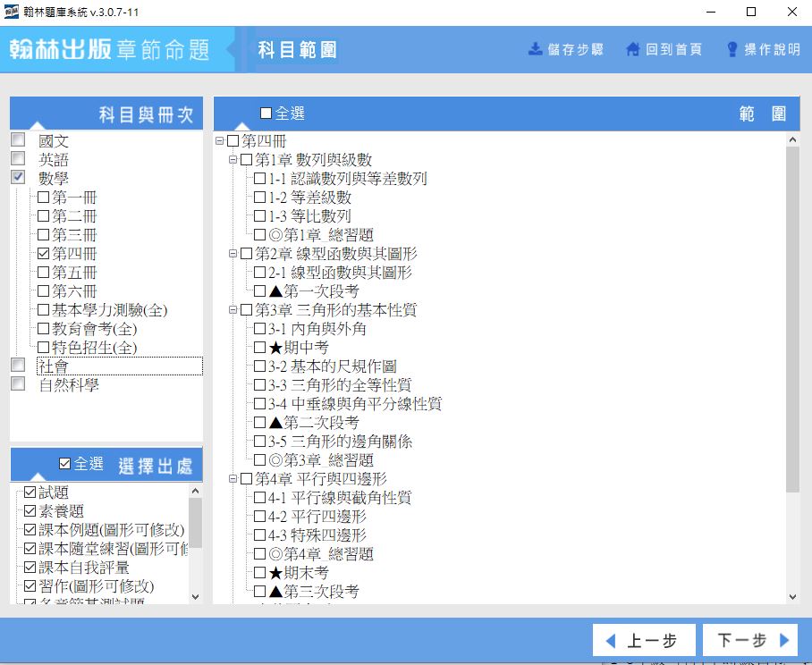Click the 操作說明 lightbulb icon

pos(732,49)
